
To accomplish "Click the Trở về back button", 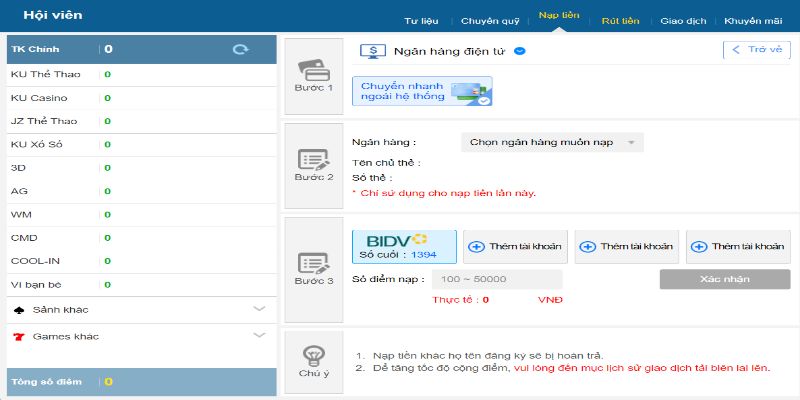I will pos(757,50).
